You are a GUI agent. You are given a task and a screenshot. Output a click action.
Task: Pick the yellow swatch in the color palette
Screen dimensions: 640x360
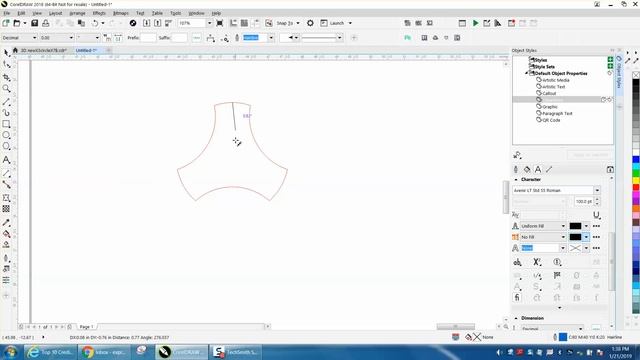pos(636,180)
